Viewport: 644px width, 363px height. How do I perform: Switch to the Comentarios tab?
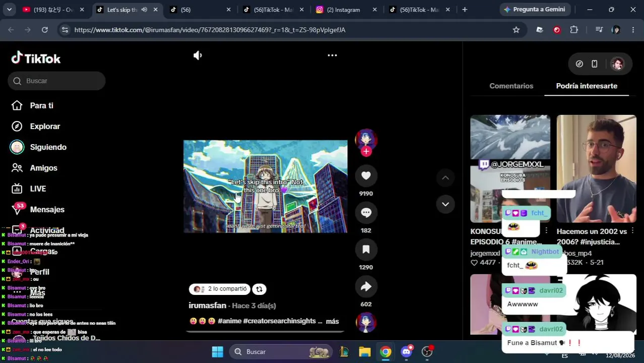tap(511, 86)
